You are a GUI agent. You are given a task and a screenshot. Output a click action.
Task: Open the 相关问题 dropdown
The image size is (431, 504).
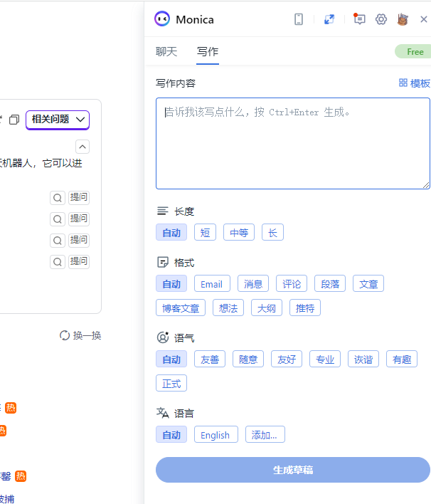[58, 120]
